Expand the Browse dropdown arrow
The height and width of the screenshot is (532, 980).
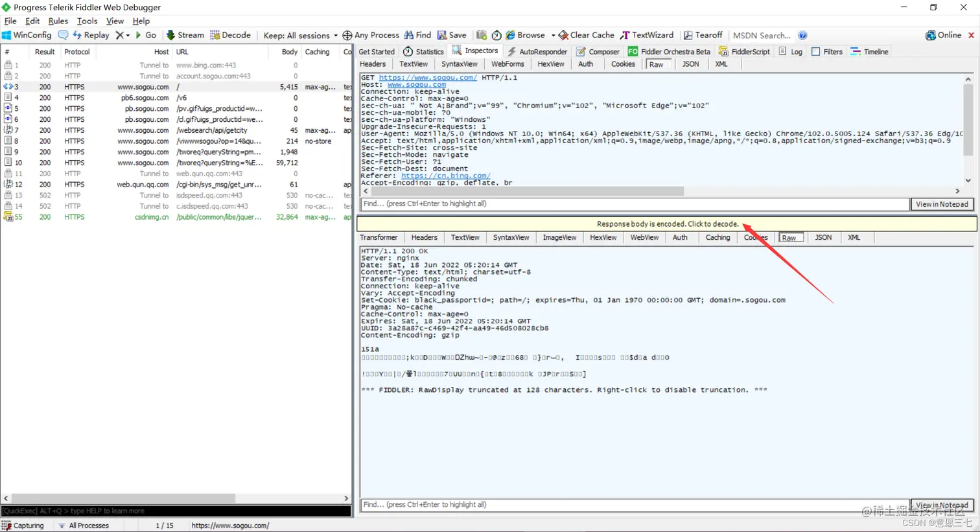(x=553, y=36)
